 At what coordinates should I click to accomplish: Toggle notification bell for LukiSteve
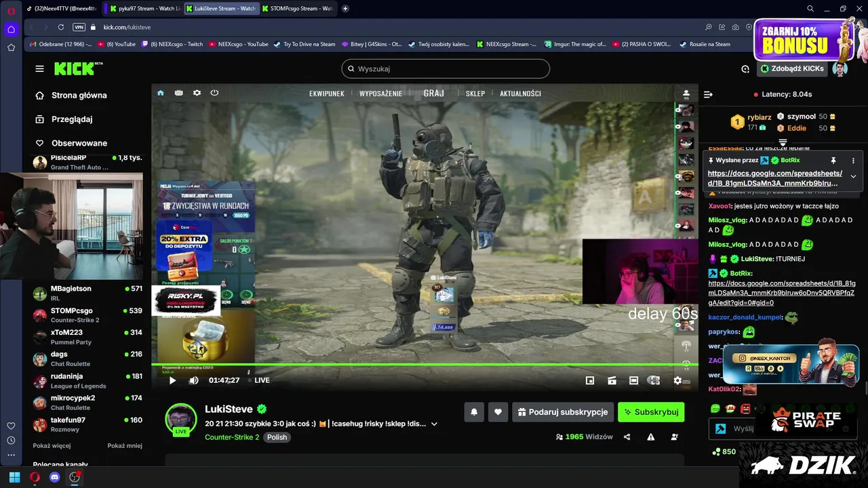click(x=474, y=412)
